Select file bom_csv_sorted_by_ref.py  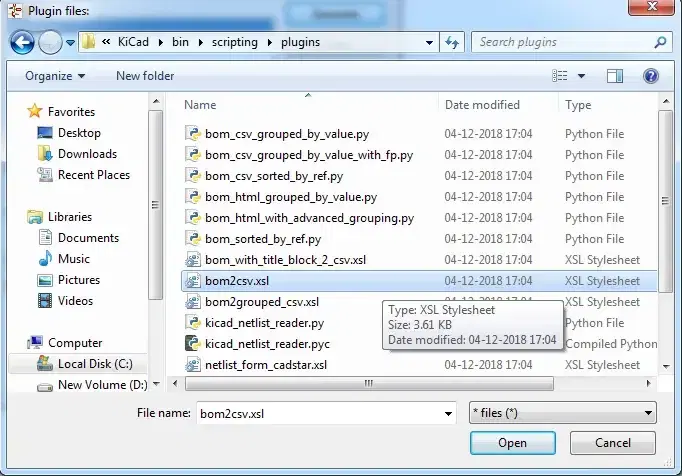(274, 176)
